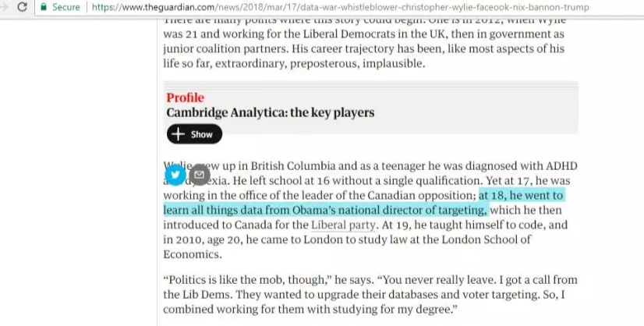Open the Liberal party link

tap(343, 225)
